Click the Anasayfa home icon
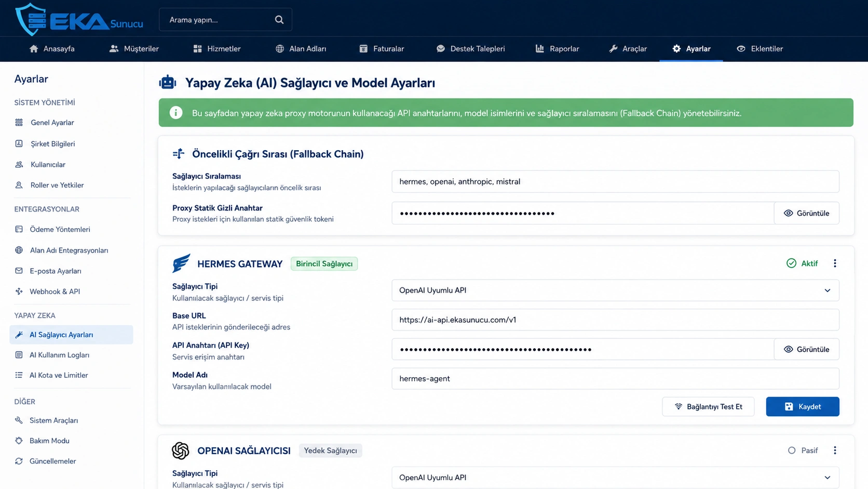Screen dimensions: 868x489 (x=34, y=49)
